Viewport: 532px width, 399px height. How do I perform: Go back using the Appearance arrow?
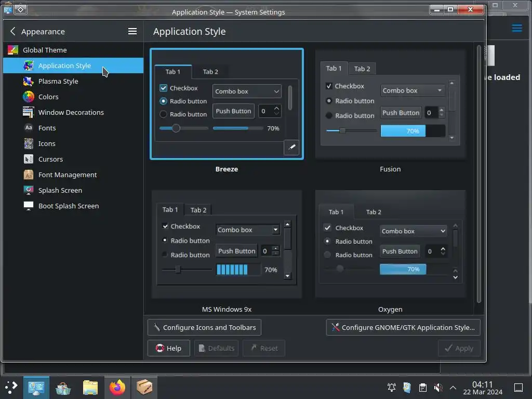(13, 31)
